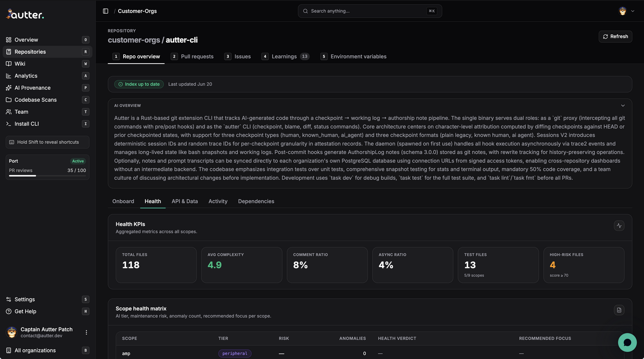Open Codebase Scans in sidebar
The width and height of the screenshot is (644, 359).
(48, 100)
